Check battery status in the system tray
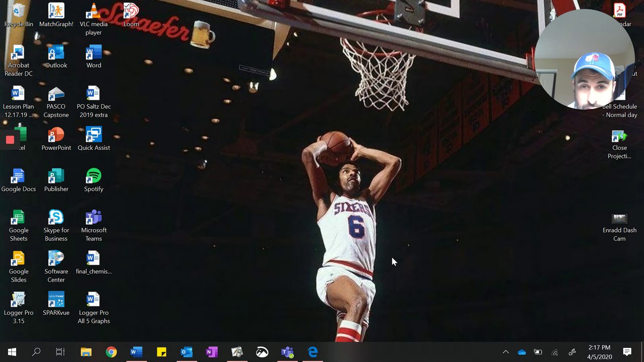644x362 pixels. (538, 352)
